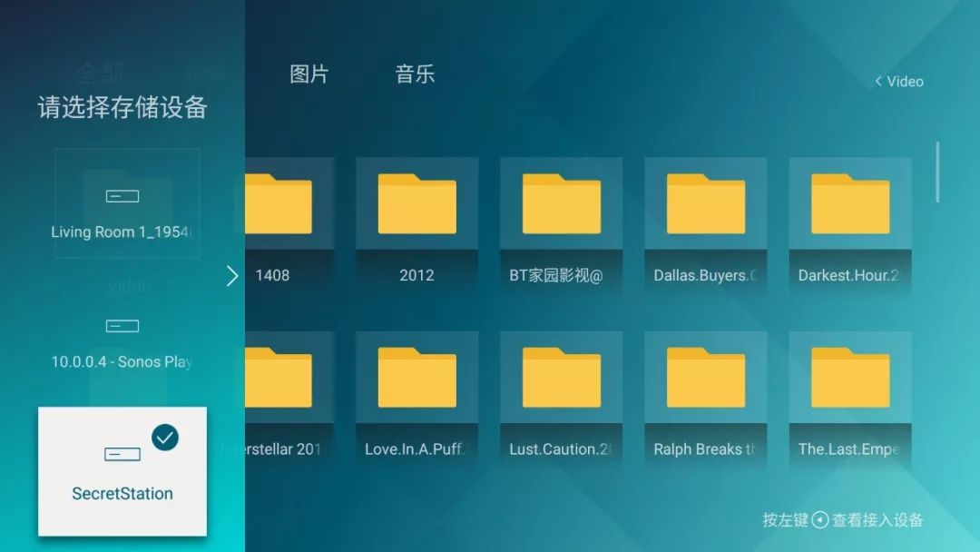Select the Living Room 1_1954 device icon
Screen dimensions: 980x552
(122, 195)
